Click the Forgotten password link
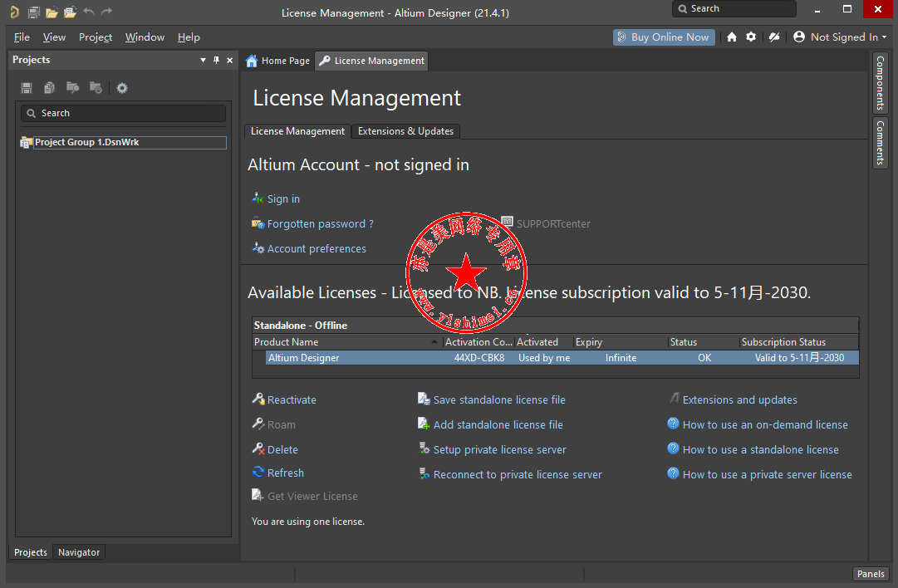Image resolution: width=898 pixels, height=588 pixels. 320,224
